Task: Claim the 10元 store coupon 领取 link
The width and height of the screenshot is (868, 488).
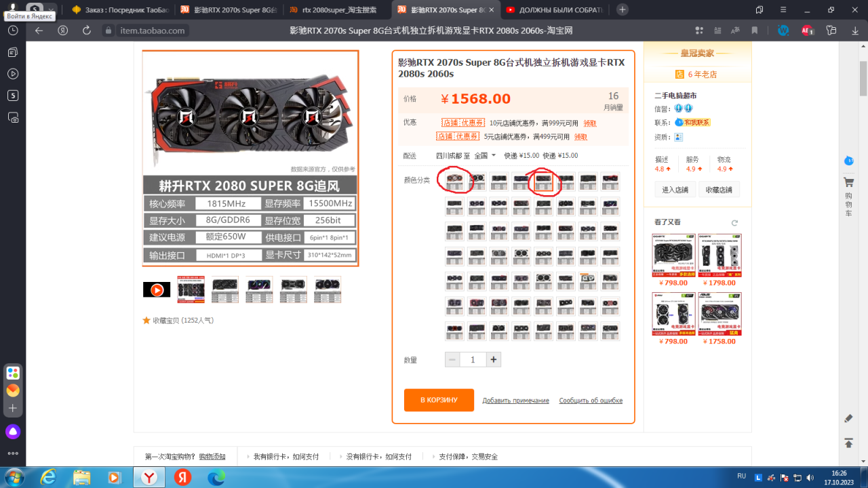Action: [x=590, y=123]
